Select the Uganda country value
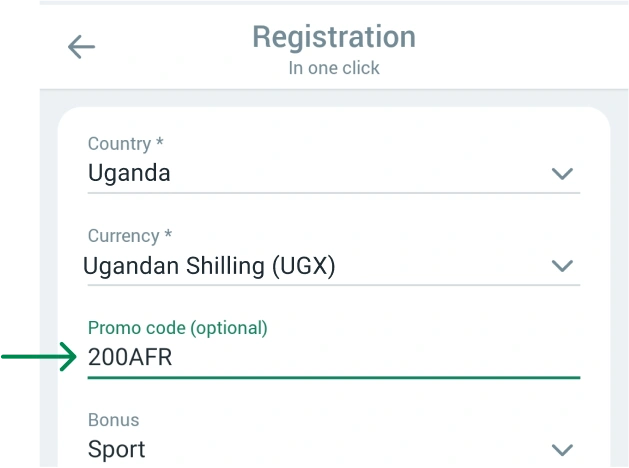Image resolution: width=629 pixels, height=468 pixels. tap(129, 173)
